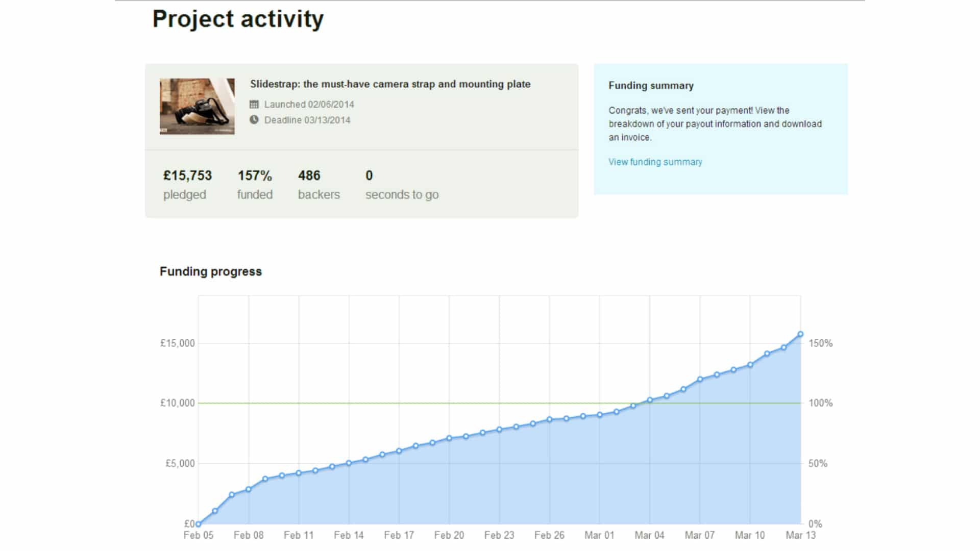Click the first chart data point at Feb 05

[199, 523]
